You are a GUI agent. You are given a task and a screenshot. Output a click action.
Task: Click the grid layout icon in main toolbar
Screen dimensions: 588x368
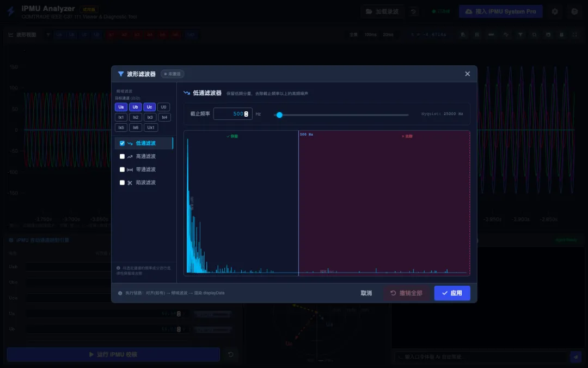click(x=477, y=34)
